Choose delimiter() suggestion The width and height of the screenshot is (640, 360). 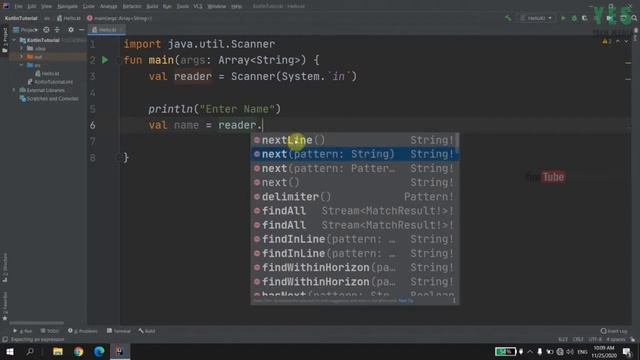click(354, 197)
